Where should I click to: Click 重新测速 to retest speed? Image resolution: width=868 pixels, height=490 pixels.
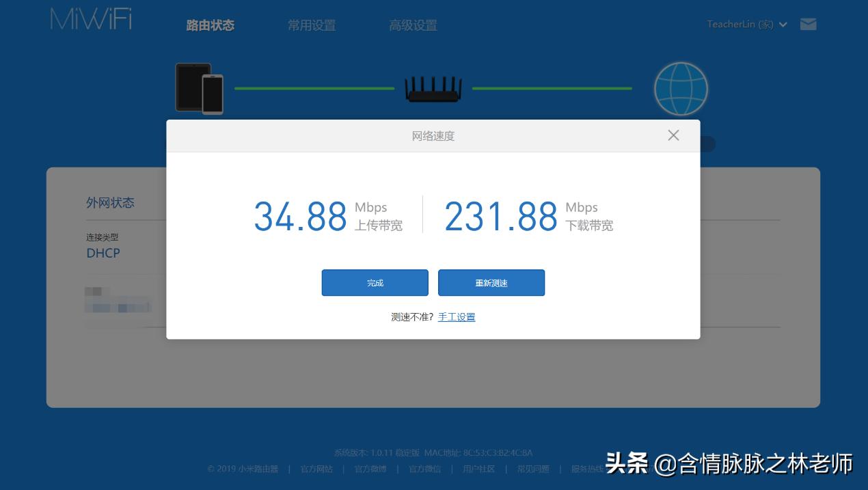click(x=491, y=282)
